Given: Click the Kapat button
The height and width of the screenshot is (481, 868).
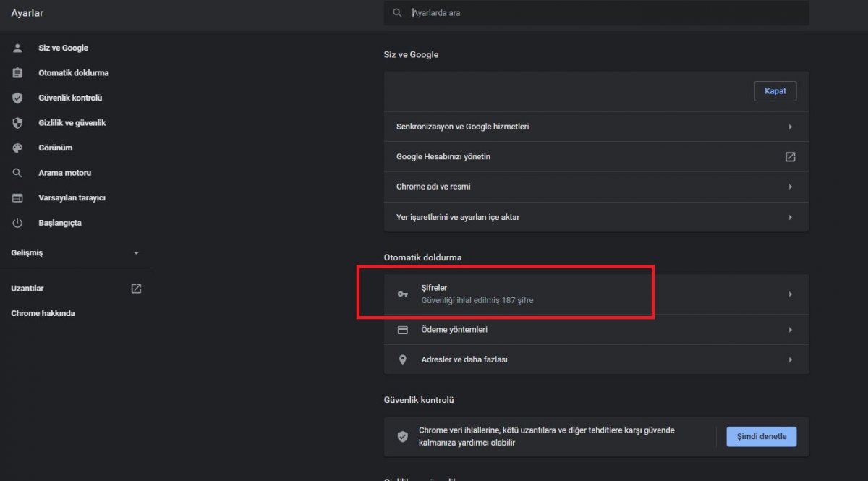Looking at the screenshot, I should (775, 91).
